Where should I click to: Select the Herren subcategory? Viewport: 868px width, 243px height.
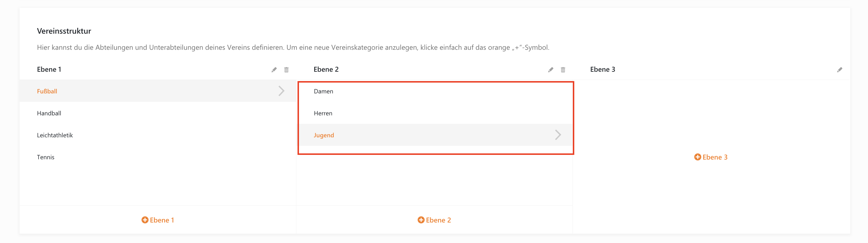tap(323, 113)
